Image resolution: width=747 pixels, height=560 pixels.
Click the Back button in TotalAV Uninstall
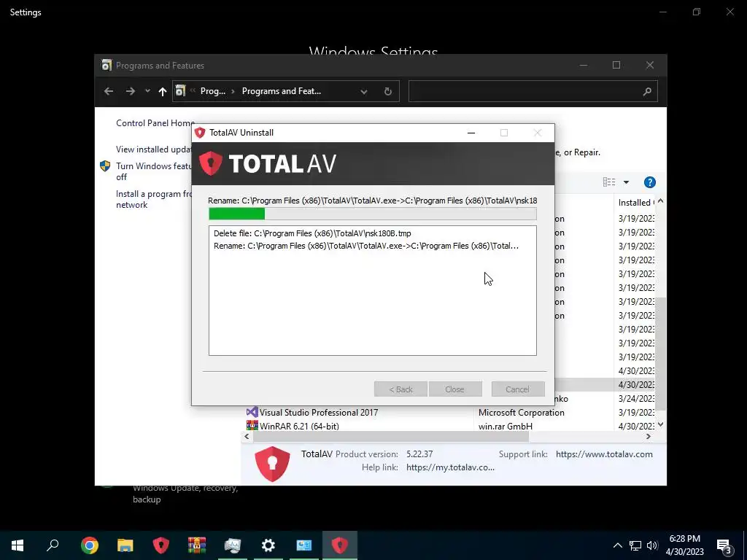click(400, 389)
